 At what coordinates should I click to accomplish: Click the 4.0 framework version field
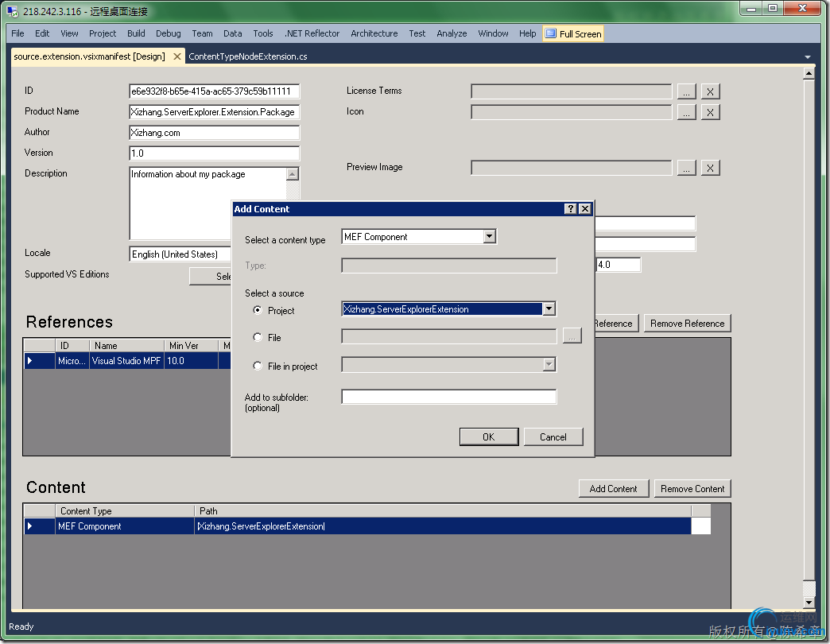619,265
